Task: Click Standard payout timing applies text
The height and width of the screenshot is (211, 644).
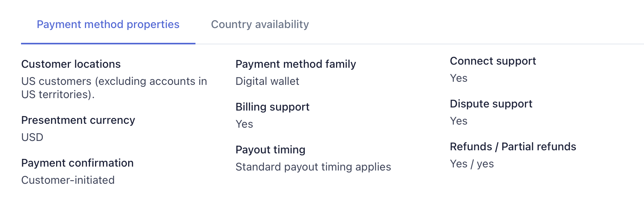Action: pyautogui.click(x=313, y=167)
